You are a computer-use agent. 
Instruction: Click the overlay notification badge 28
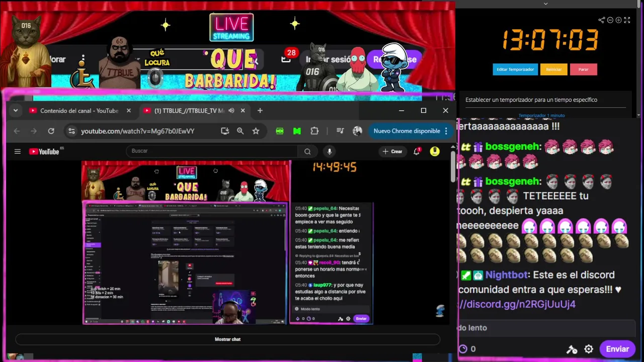pyautogui.click(x=291, y=52)
